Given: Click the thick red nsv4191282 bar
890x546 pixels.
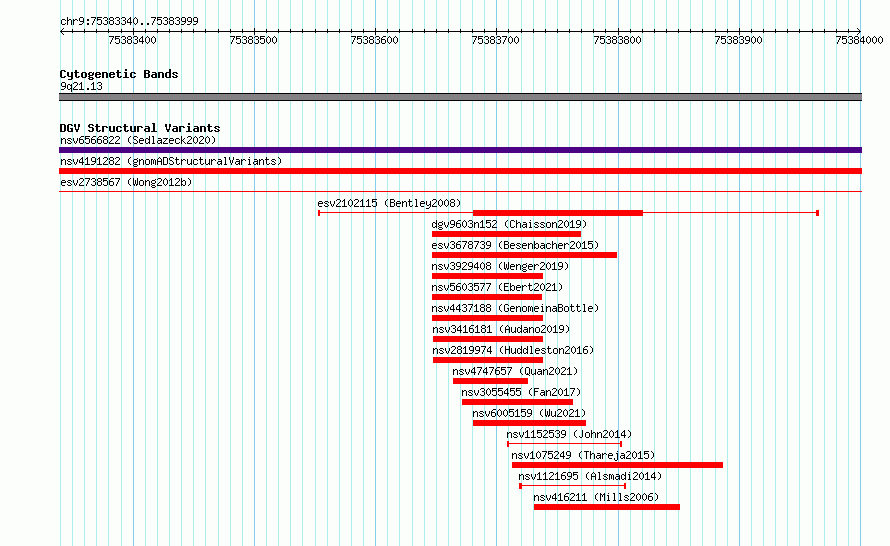Looking at the screenshot, I should pos(460,171).
